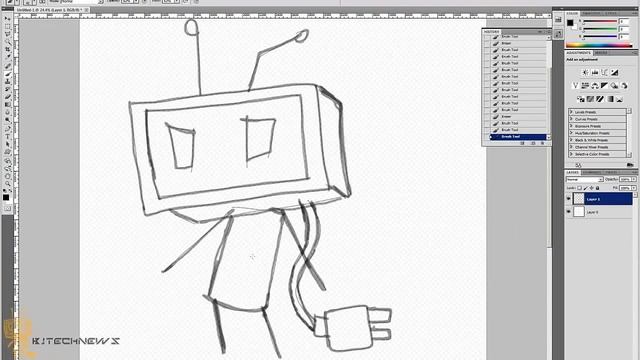Select Layer 0 in Layers panel
The width and height of the screenshot is (640, 360).
point(602,211)
